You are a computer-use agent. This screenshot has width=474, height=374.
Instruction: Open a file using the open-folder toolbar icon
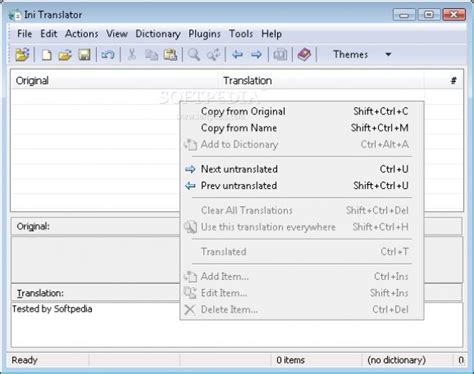tap(65, 55)
